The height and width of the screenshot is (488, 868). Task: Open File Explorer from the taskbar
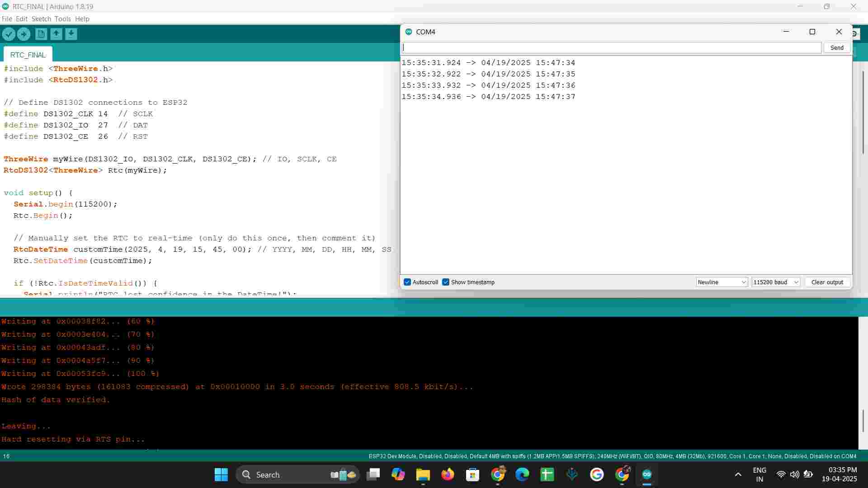point(423,474)
